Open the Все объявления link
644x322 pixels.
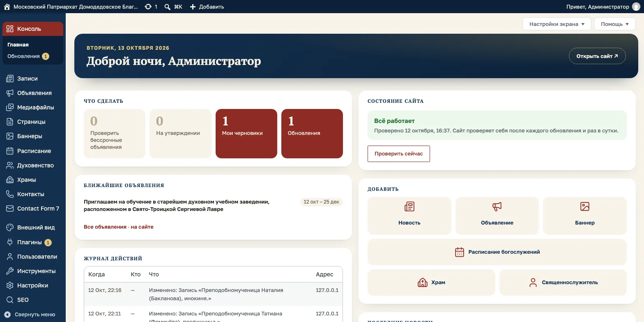[105, 227]
